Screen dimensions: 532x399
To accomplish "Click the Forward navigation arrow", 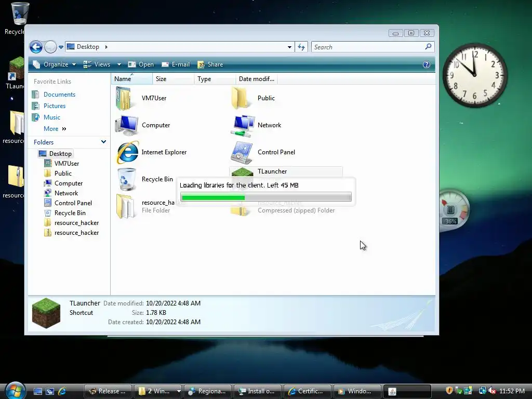I will coord(50,47).
